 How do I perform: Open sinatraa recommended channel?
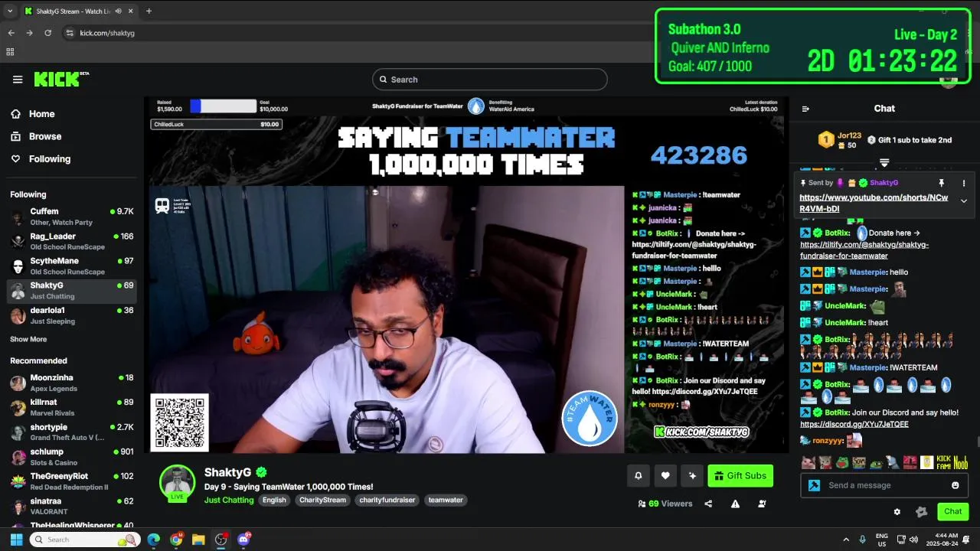[72, 506]
